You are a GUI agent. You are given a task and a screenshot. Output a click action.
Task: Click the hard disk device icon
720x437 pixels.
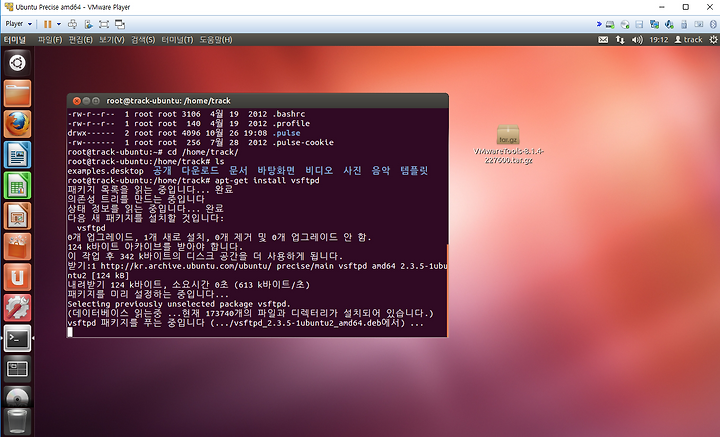tap(610, 24)
